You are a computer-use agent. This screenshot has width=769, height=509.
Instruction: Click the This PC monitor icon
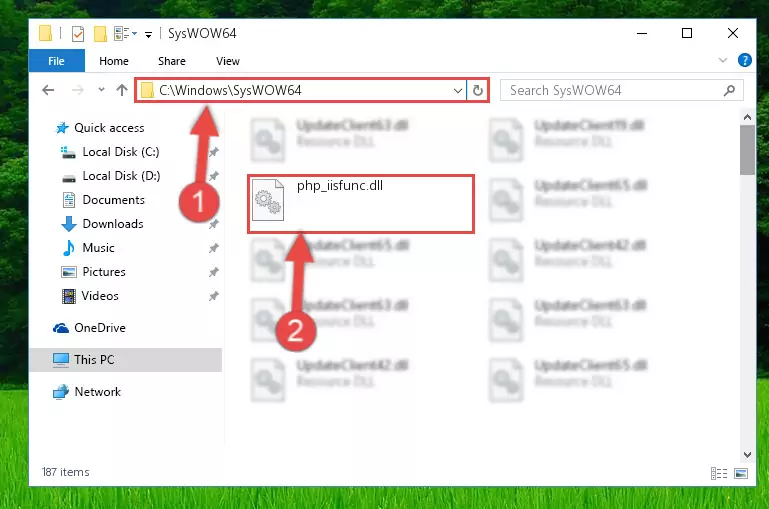tap(61, 360)
